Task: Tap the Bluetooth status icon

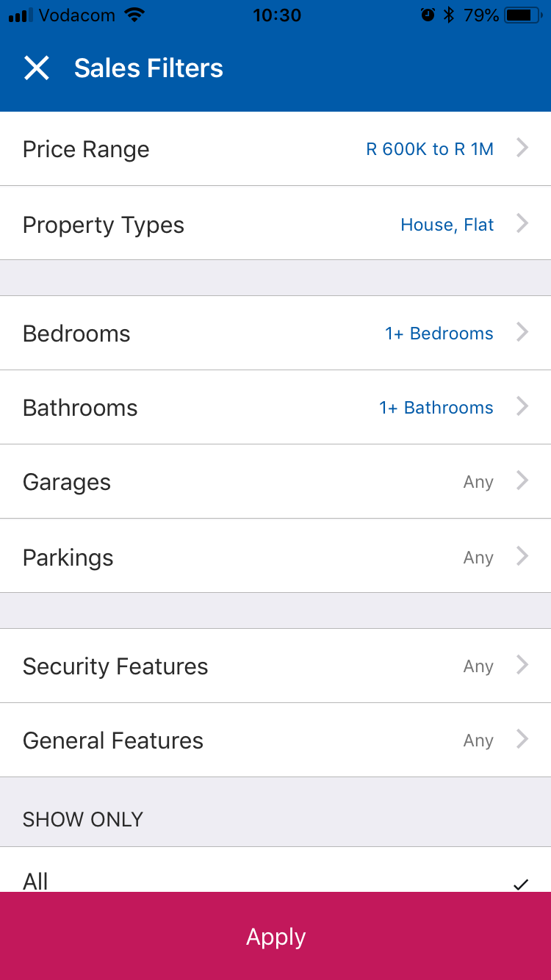Action: 449,15
